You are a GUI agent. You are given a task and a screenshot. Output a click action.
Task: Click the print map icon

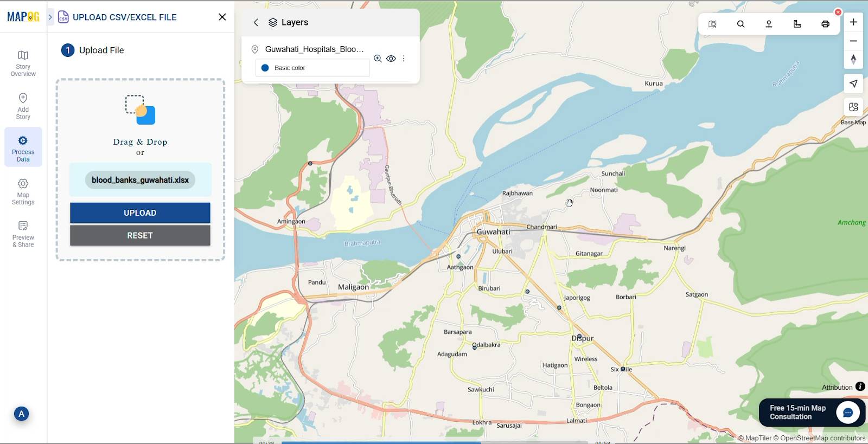pyautogui.click(x=825, y=24)
